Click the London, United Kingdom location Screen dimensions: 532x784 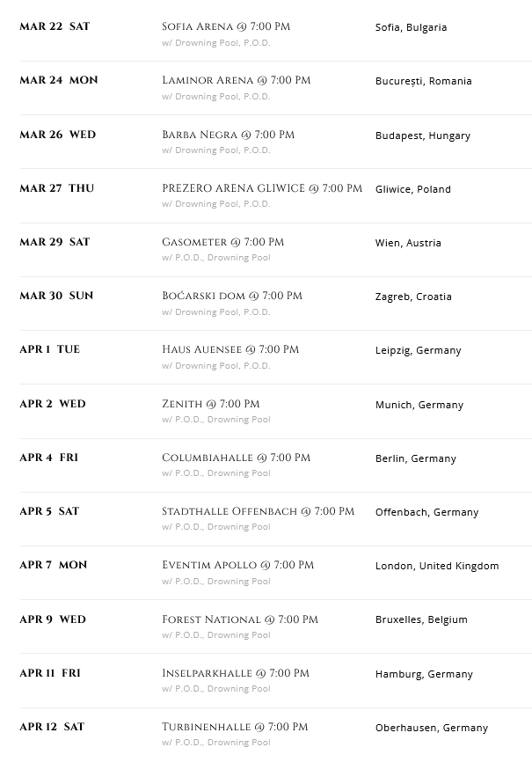[x=436, y=566]
